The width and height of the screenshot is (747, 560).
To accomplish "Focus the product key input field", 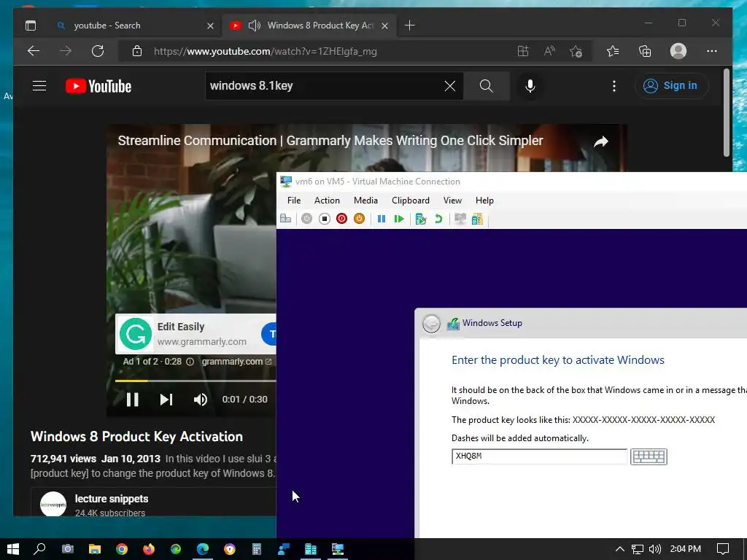I will pos(539,456).
